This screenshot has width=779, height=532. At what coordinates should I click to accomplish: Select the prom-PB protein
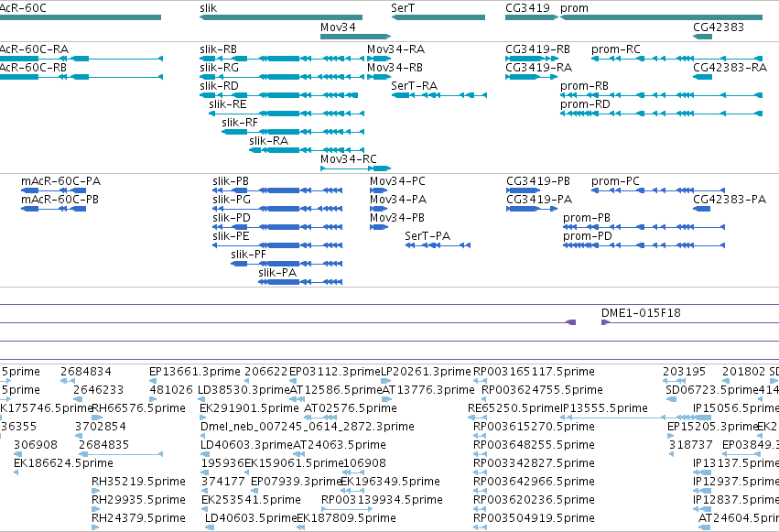pos(644,227)
